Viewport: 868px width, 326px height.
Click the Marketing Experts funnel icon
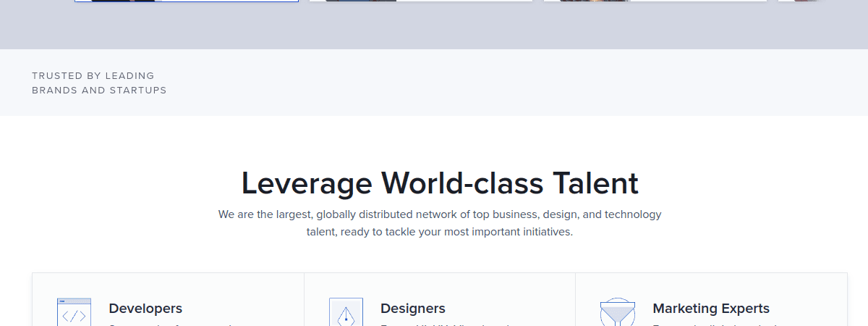pyautogui.click(x=618, y=312)
